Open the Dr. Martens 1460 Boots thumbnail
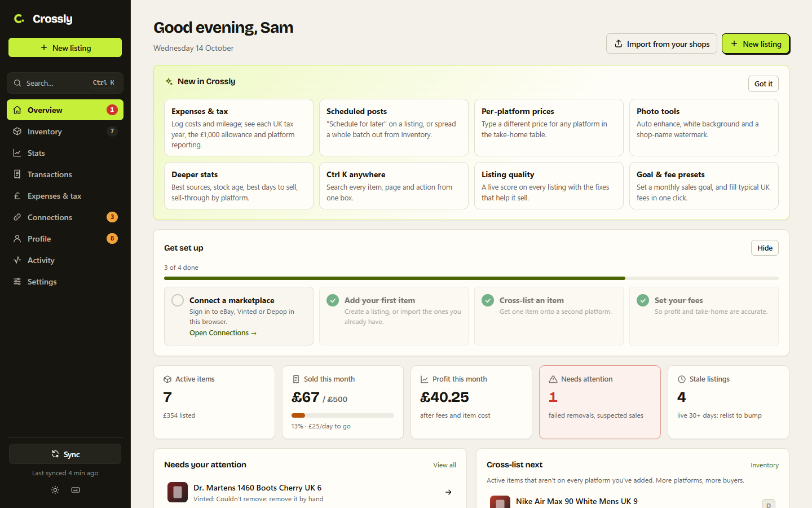The image size is (812, 508). coord(178,492)
